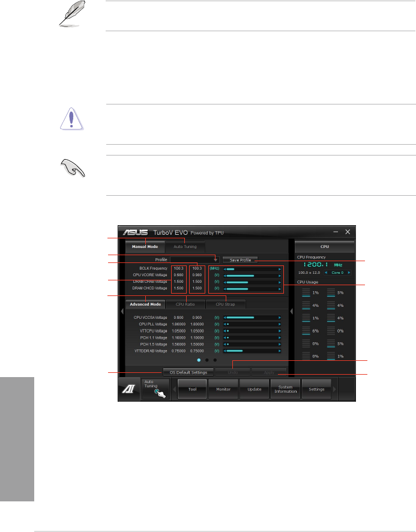
Task: Collapse the left panel arrow
Action: 122,311
